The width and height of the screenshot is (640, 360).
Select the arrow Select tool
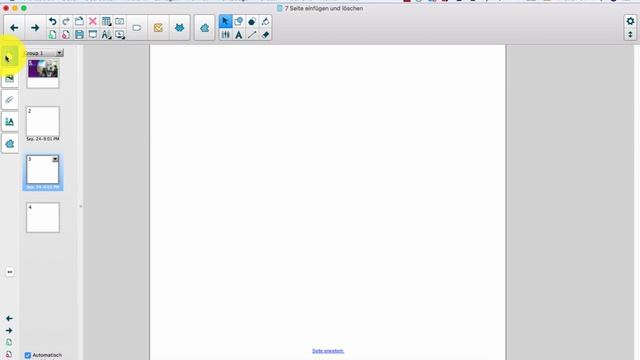coord(225,21)
